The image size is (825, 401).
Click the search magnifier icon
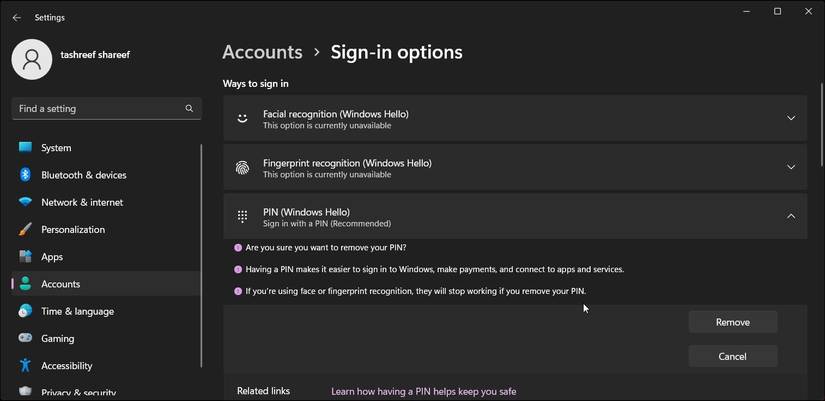point(189,108)
